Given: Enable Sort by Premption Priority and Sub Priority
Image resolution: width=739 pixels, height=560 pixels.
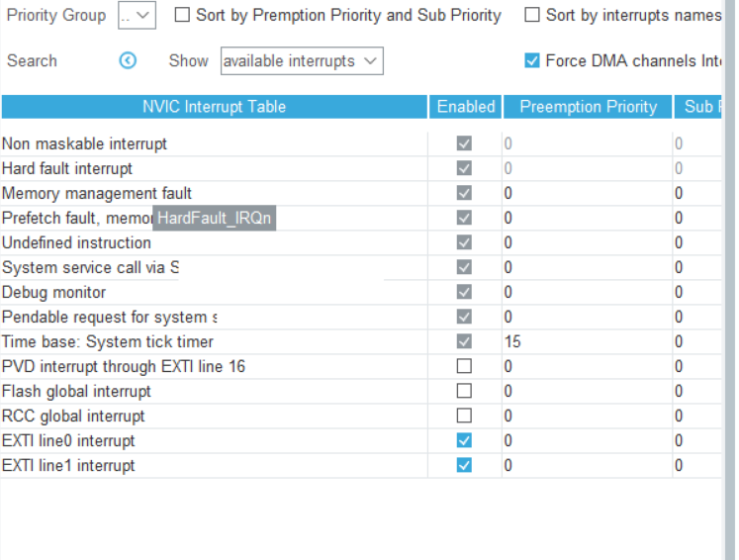Looking at the screenshot, I should [x=182, y=16].
